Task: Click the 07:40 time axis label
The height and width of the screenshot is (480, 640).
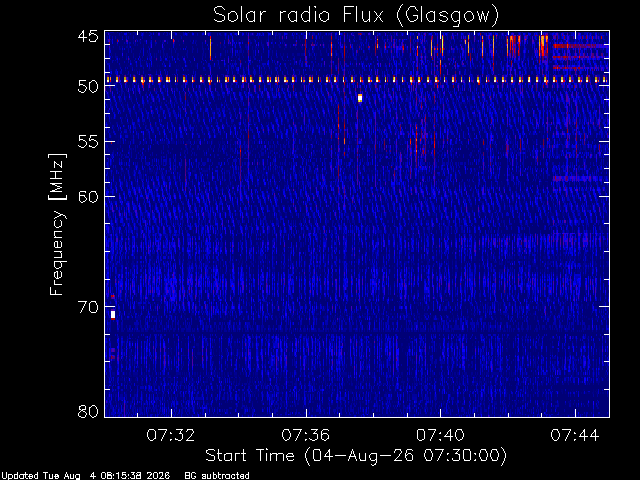Action: tap(440, 436)
